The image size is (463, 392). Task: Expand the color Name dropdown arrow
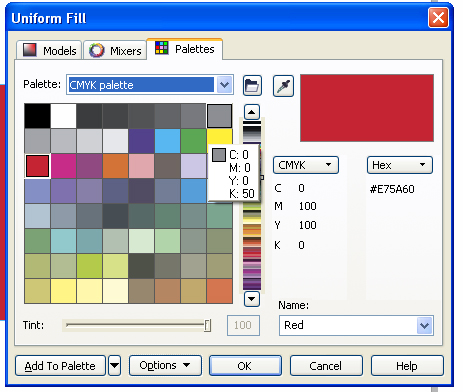425,325
